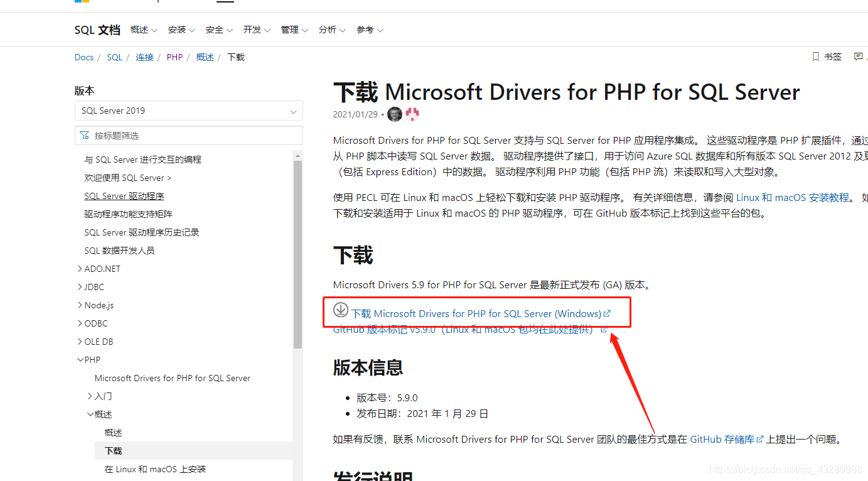Click the filter funnel icon in search box
The width and height of the screenshot is (868, 481).
pyautogui.click(x=85, y=135)
